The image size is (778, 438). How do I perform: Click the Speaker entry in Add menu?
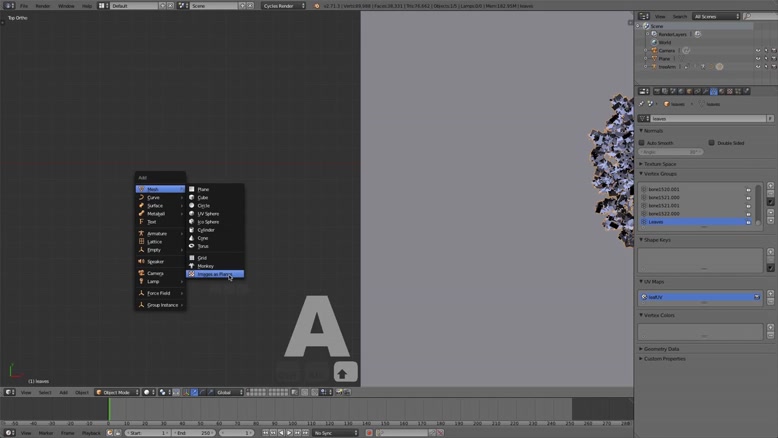[155, 261]
